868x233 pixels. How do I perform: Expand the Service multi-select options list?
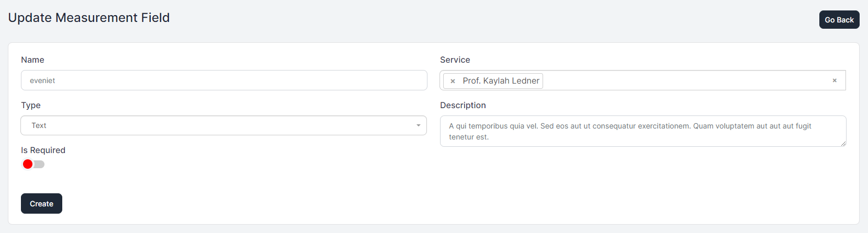[x=680, y=80]
